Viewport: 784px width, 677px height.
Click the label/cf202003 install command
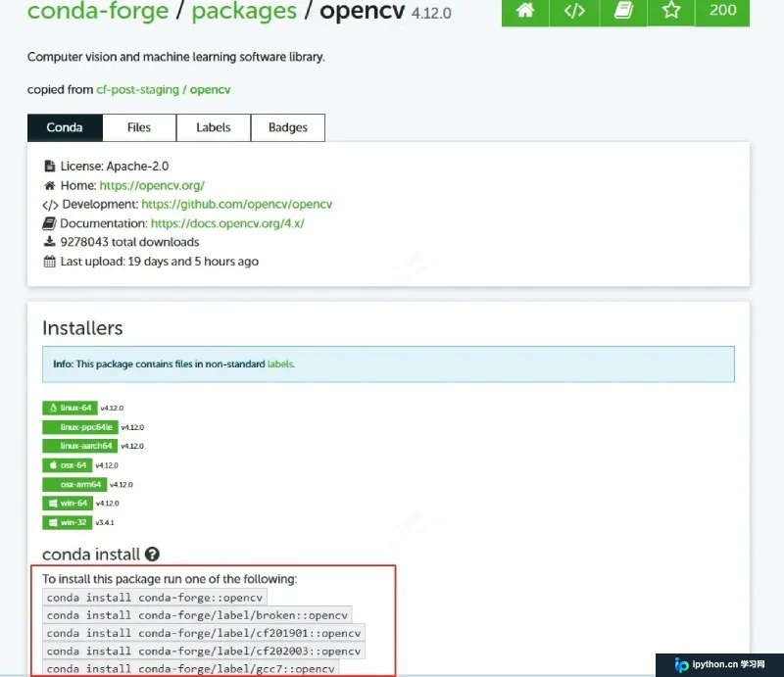(204, 651)
